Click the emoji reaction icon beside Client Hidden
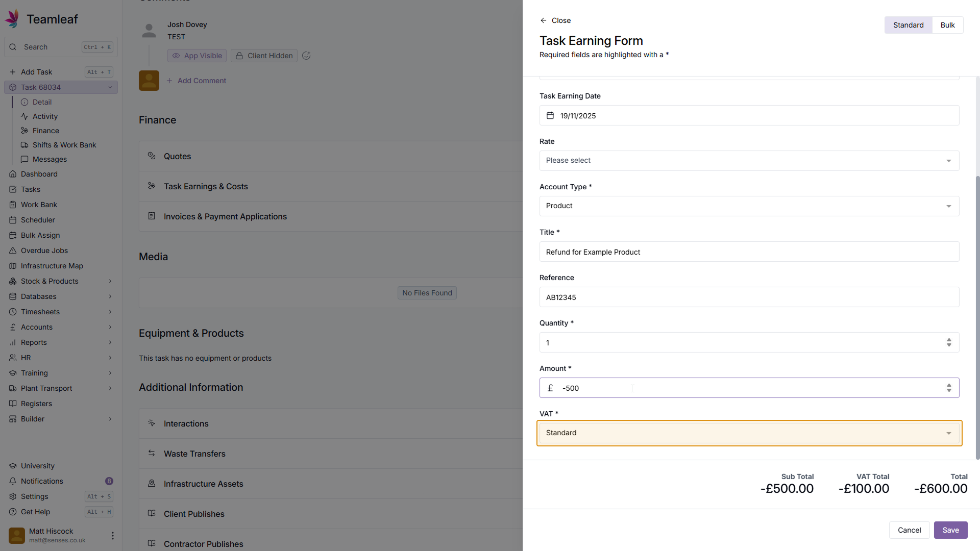 306,56
